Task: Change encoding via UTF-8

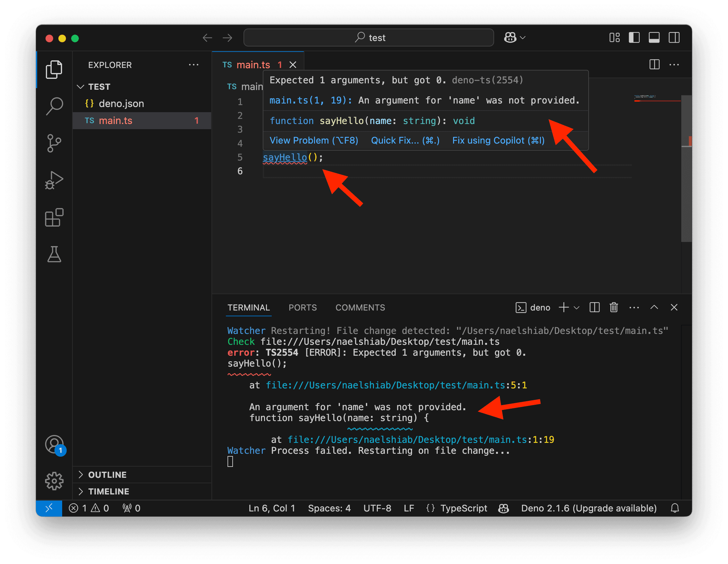Action: click(377, 508)
